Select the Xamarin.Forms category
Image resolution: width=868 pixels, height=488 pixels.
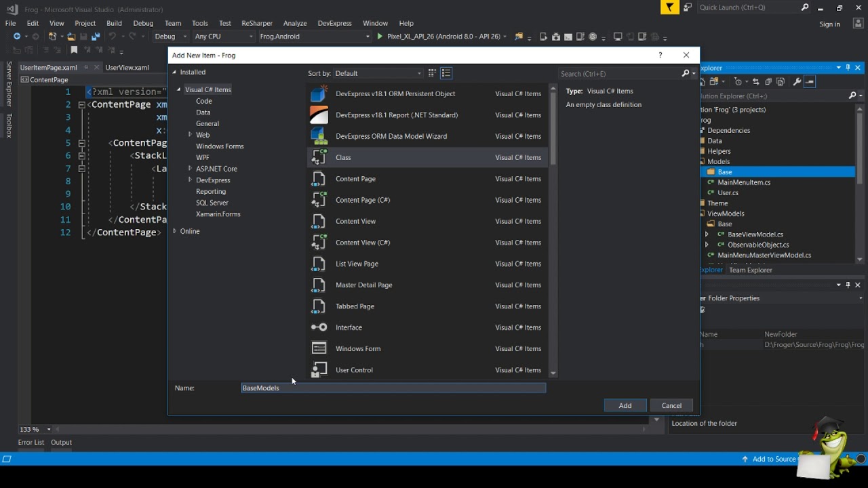(218, 214)
